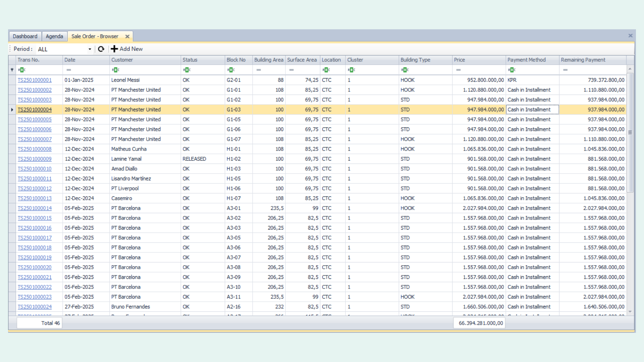Switch to the Agenda tab

[x=54, y=36]
